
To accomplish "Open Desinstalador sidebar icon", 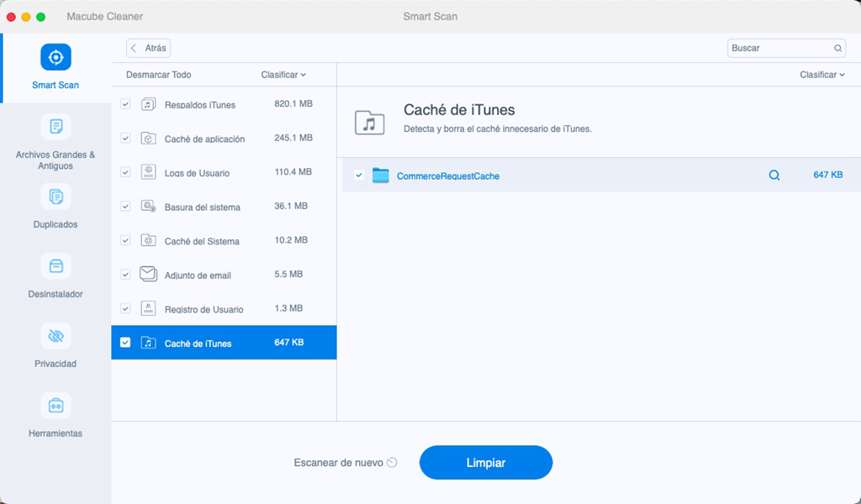I will pyautogui.click(x=55, y=266).
